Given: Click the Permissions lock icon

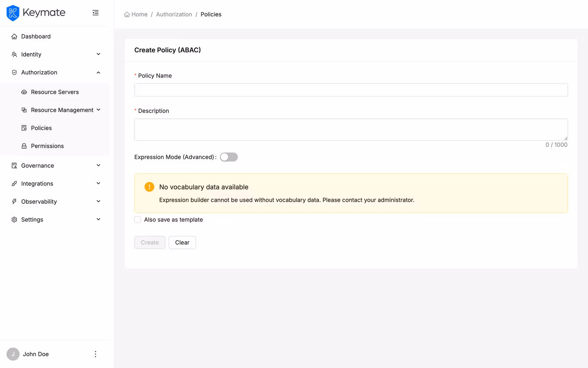Looking at the screenshot, I should click(24, 146).
